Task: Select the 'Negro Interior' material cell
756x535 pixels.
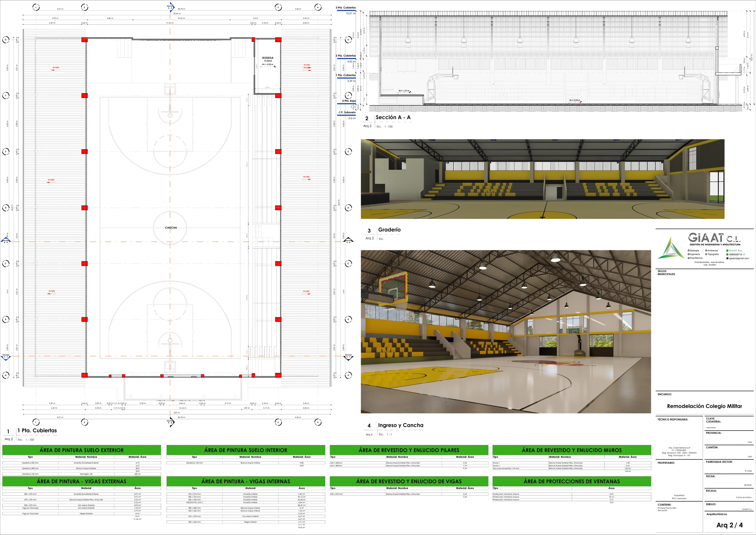Action: [250, 522]
